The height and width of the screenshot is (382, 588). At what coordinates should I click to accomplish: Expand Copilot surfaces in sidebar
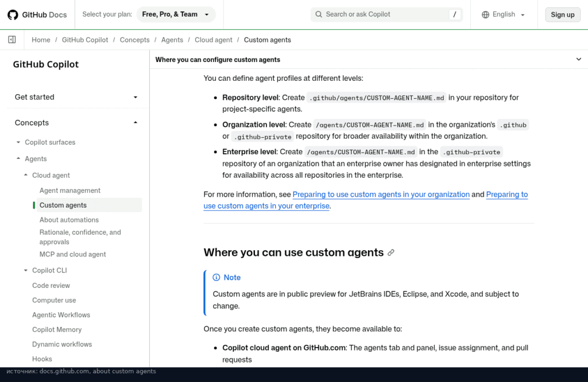18,142
